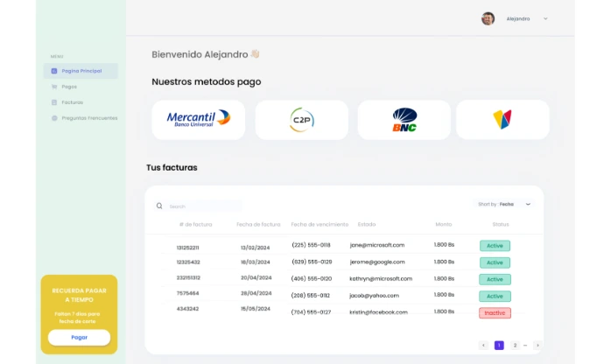This screenshot has height=364, width=604.
Task: Click Alejandro's profile avatar
Action: (x=488, y=18)
